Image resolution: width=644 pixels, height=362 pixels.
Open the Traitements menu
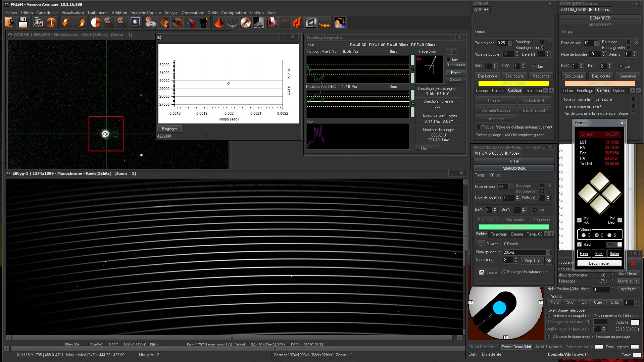tap(98, 13)
